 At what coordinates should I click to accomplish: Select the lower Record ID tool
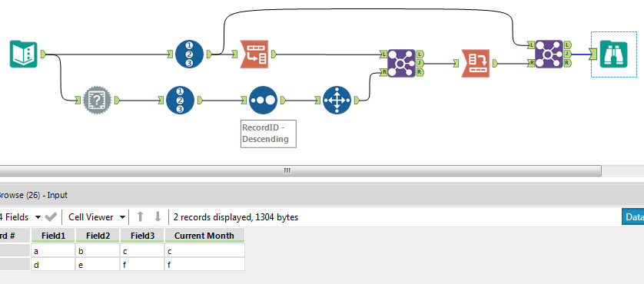[x=181, y=100]
